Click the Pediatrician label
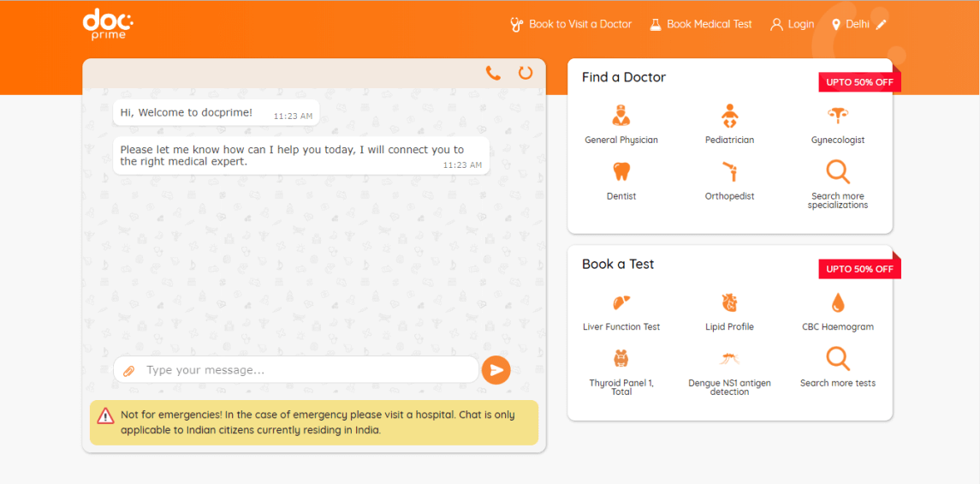Image resolution: width=980 pixels, height=484 pixels. click(x=729, y=140)
